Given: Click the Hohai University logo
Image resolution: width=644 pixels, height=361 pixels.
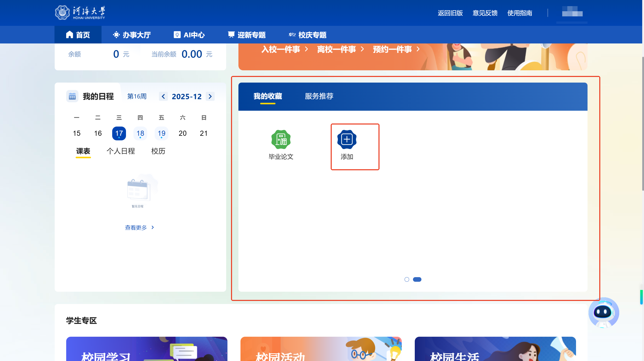Looking at the screenshot, I should [80, 13].
